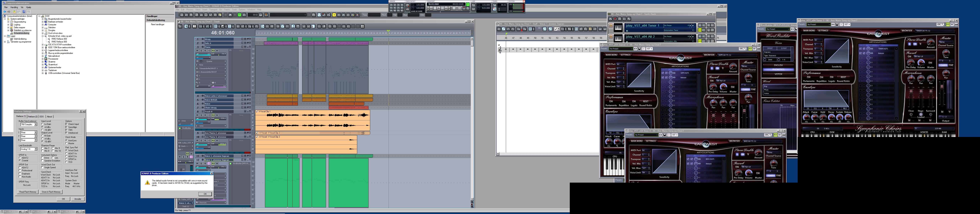
Task: Click the Zoom tool in Track view
Action: [x=250, y=26]
